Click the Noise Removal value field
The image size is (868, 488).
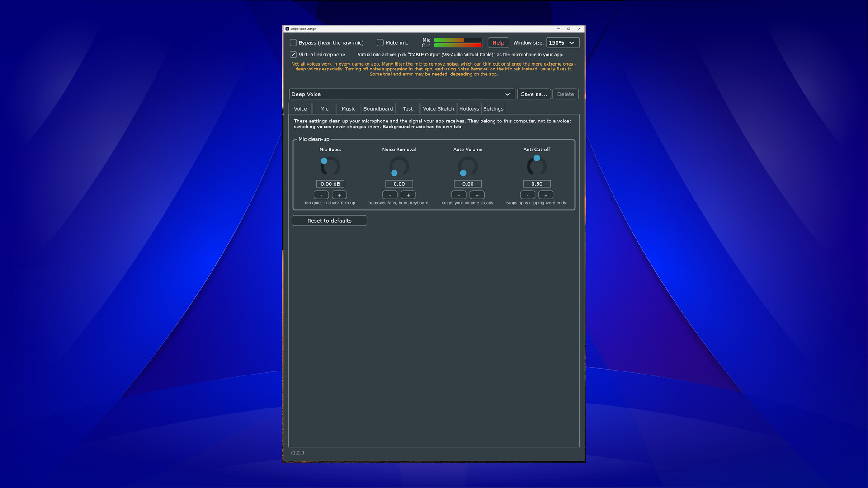(x=399, y=184)
